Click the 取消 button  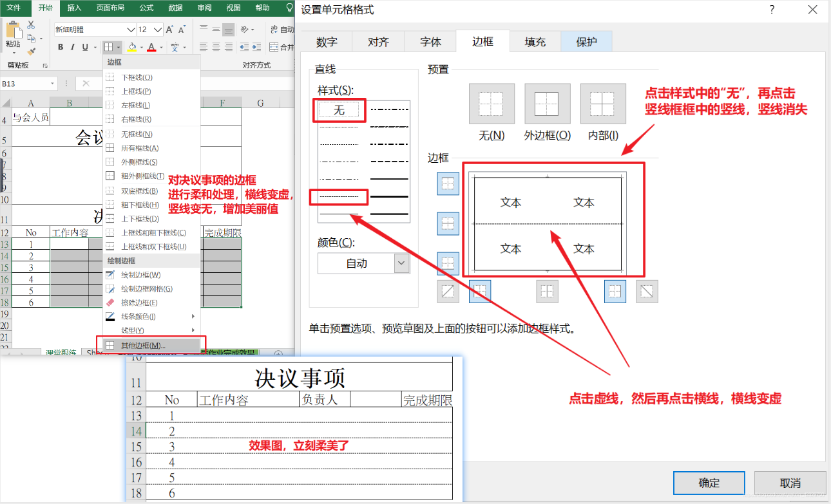790,483
